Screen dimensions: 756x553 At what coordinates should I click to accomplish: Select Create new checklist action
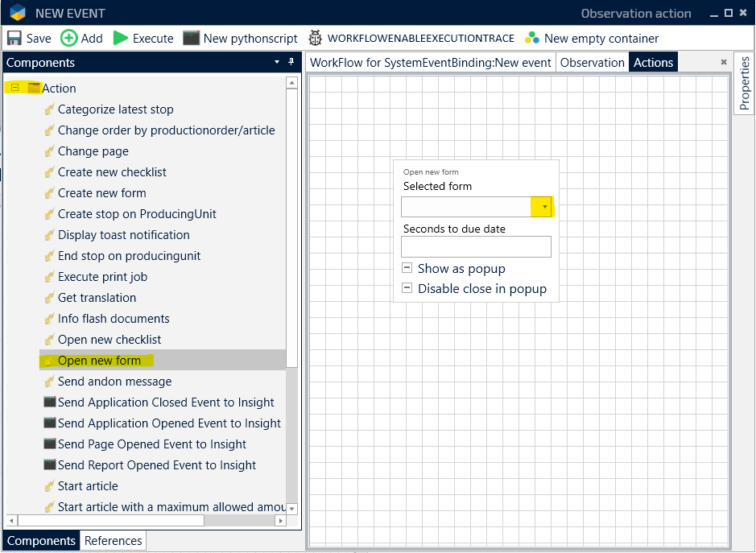point(112,172)
